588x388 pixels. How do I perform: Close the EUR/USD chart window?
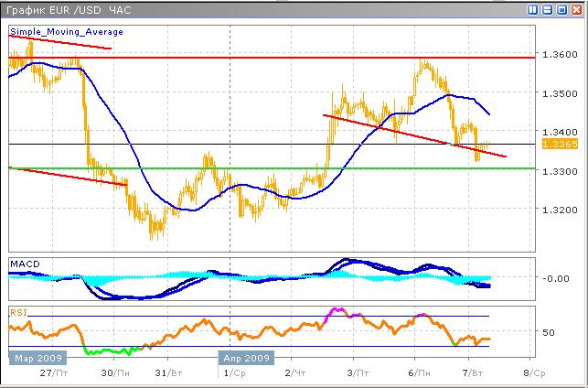pos(574,9)
